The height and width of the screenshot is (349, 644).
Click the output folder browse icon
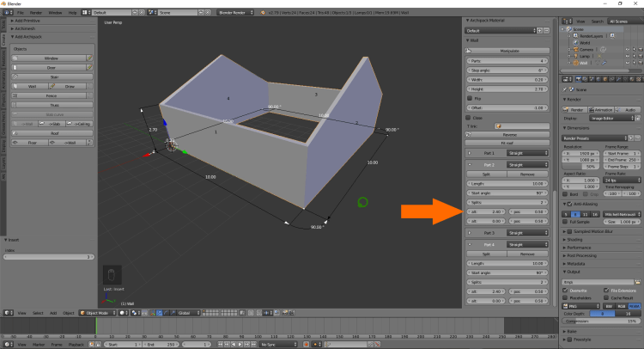tap(640, 281)
